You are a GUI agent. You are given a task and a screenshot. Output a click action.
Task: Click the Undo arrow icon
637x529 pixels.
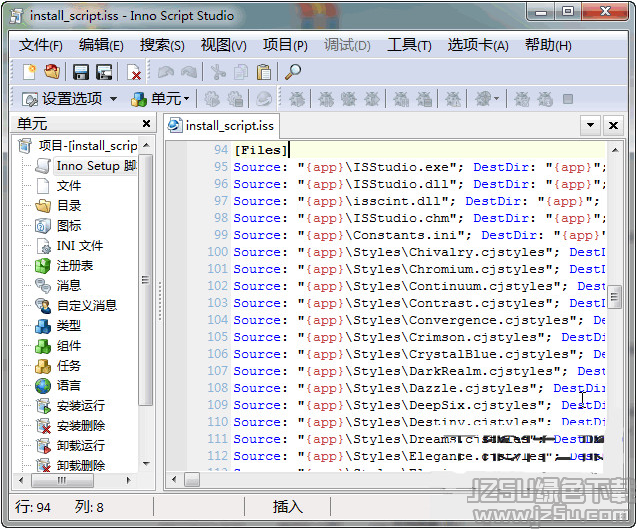pos(166,72)
